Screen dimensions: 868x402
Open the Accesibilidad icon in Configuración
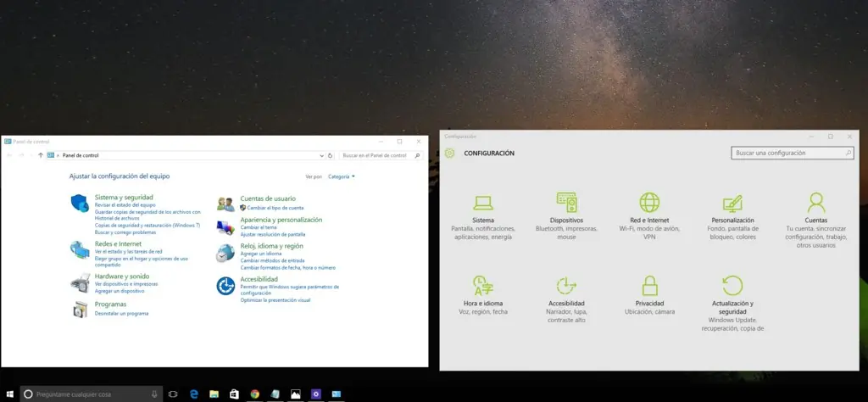click(566, 286)
